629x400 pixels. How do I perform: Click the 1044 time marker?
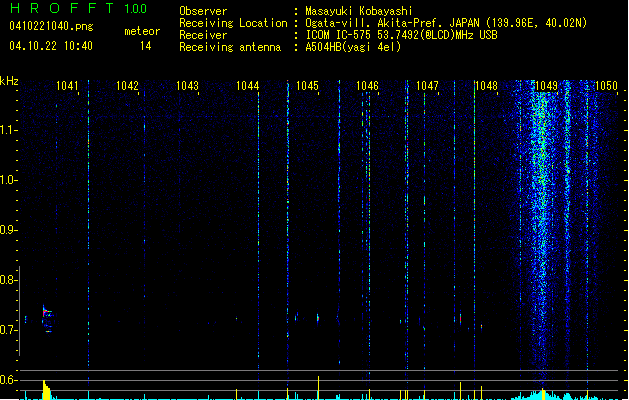(x=248, y=85)
